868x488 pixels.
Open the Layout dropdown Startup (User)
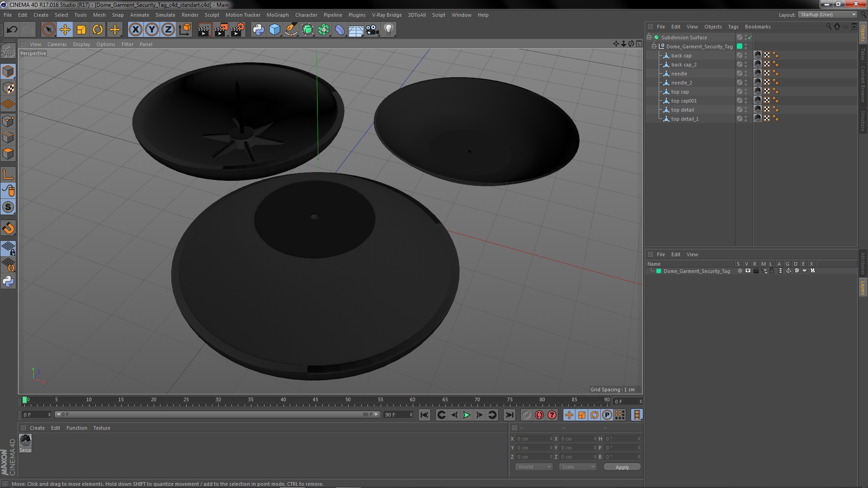pyautogui.click(x=827, y=15)
